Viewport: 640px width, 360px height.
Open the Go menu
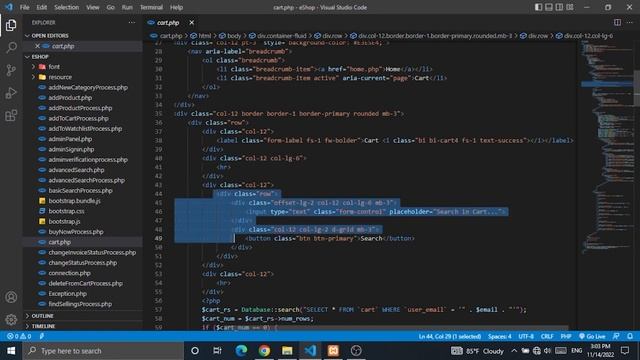point(111,7)
